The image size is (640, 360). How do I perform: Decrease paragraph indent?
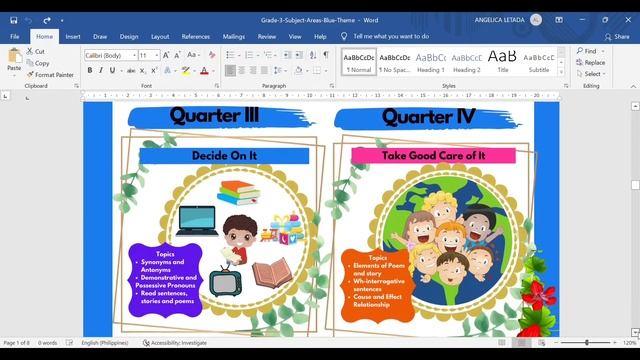pos(287,55)
